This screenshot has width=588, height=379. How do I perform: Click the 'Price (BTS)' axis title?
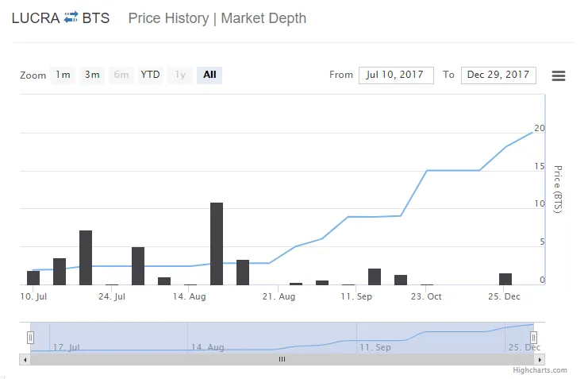pos(558,189)
